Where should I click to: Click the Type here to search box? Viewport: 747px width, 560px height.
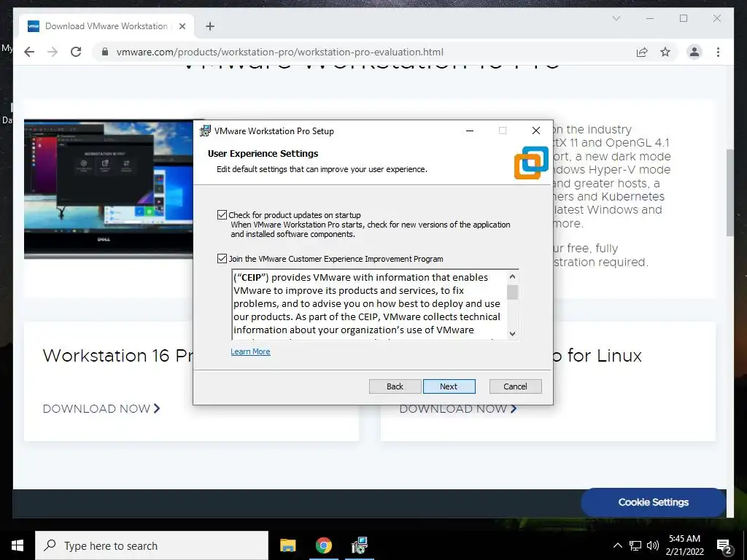(152, 545)
